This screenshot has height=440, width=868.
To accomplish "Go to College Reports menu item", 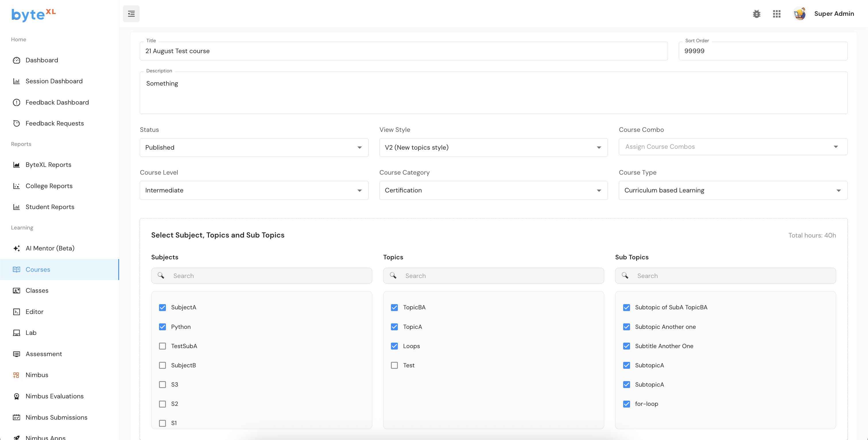I will [49, 186].
